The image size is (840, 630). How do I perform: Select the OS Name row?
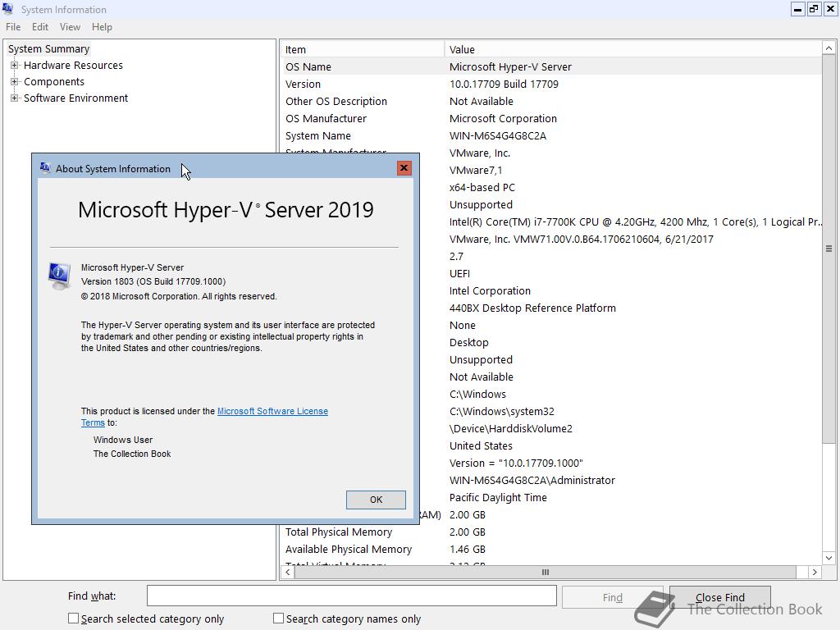tap(551, 67)
